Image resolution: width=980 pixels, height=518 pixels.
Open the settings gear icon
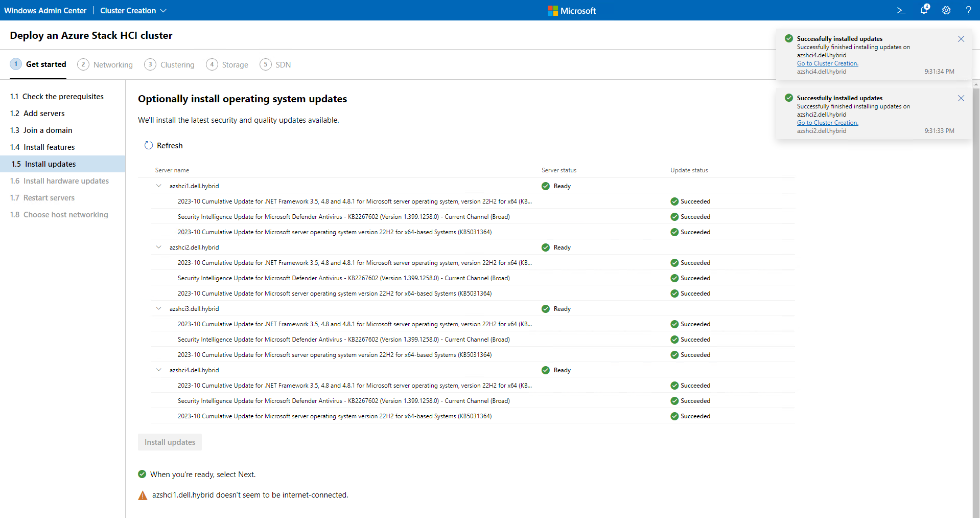[946, 10]
